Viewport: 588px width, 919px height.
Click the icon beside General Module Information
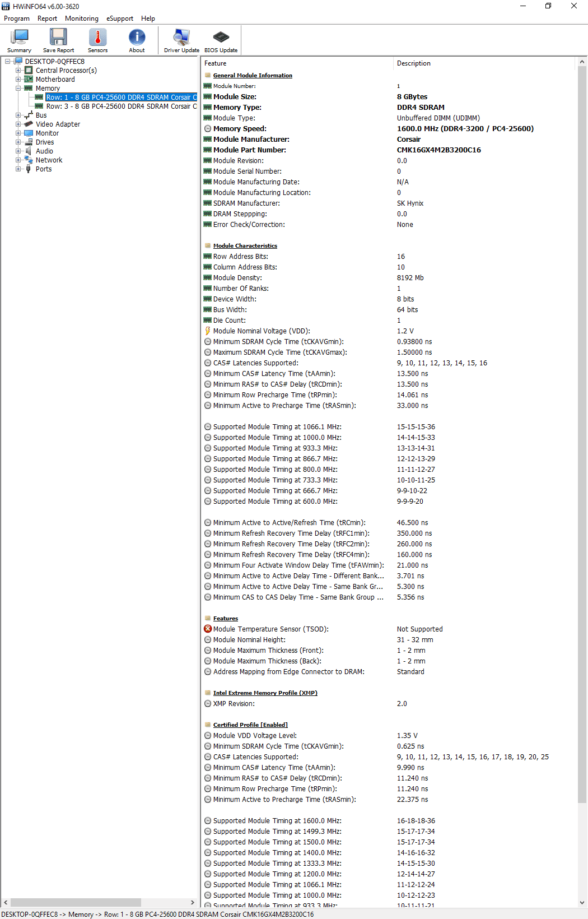coord(208,76)
